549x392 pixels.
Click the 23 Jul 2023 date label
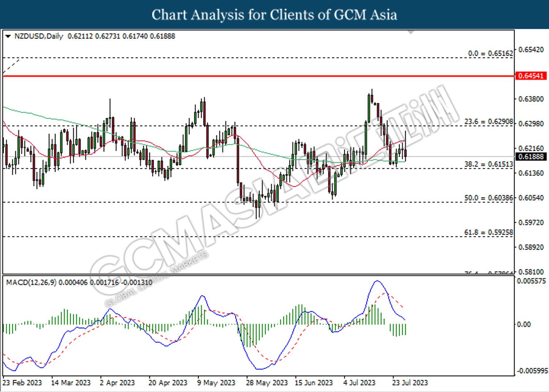(410, 383)
